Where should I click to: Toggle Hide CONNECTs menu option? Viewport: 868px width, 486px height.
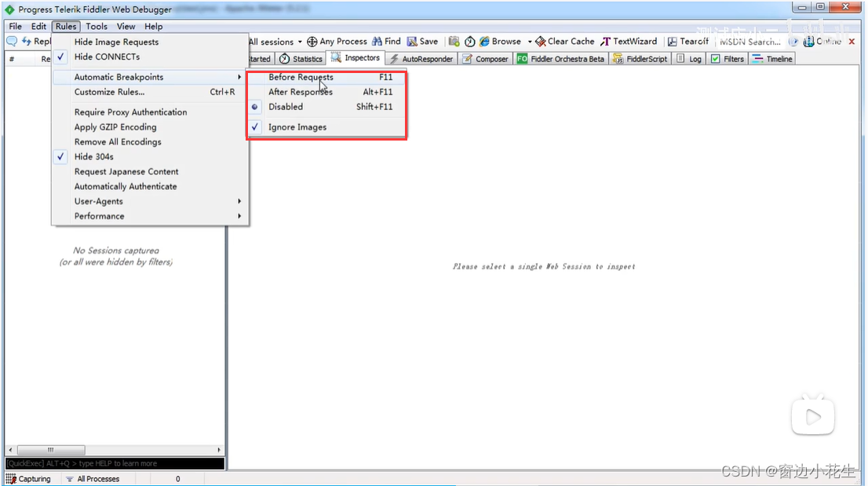[x=150, y=57]
